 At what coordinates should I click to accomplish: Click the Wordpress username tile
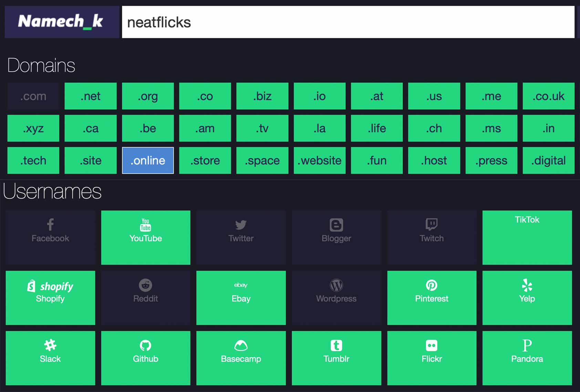tap(336, 298)
